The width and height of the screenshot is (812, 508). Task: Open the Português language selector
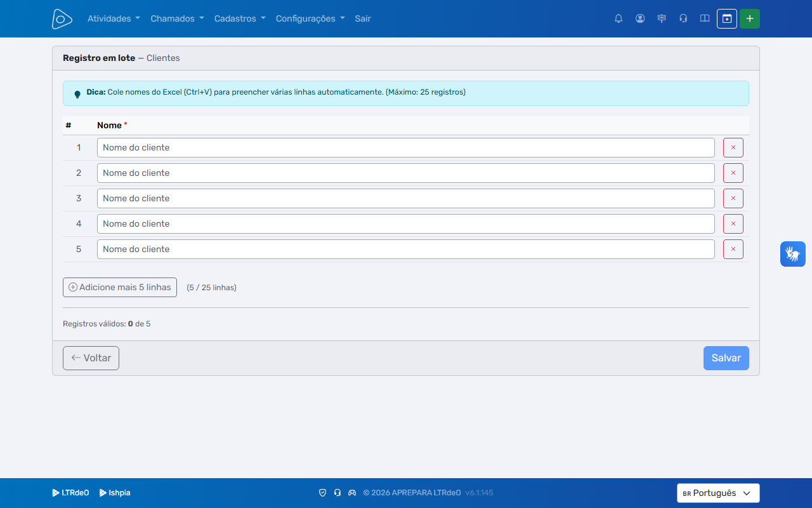coord(718,493)
